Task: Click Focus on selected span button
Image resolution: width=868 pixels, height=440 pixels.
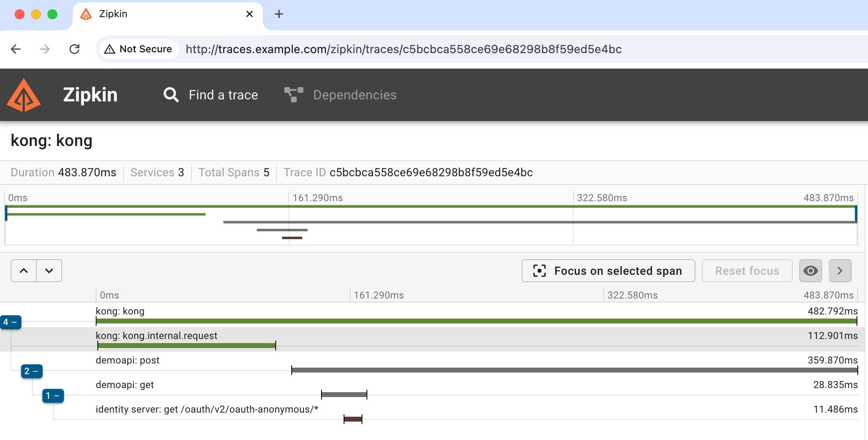Action: 608,271
